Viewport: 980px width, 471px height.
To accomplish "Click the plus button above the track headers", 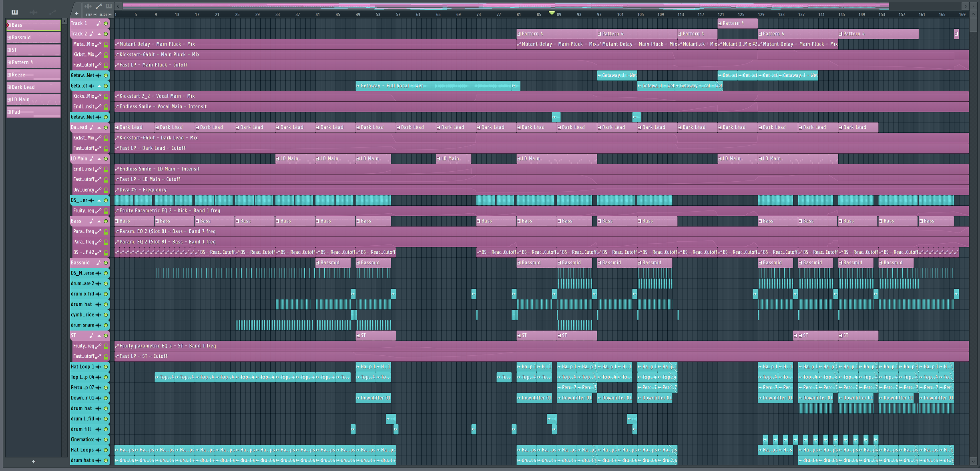I will pyautogui.click(x=76, y=14).
